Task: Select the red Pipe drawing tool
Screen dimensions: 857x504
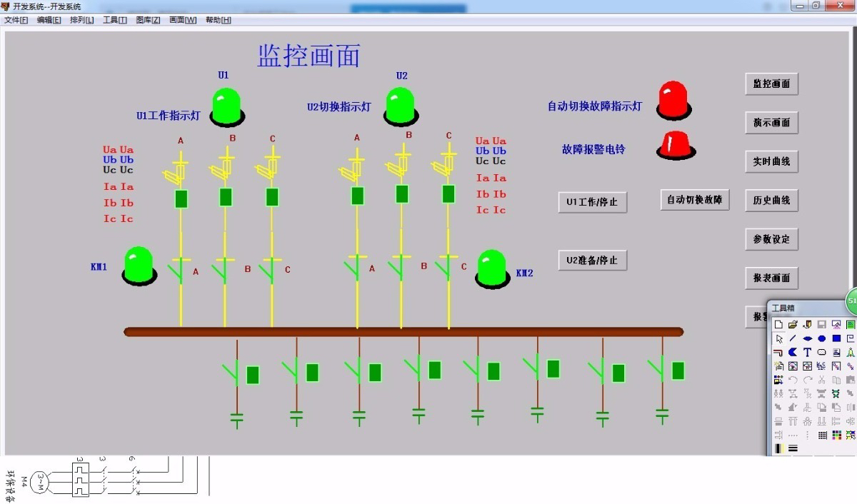Action: (x=778, y=352)
